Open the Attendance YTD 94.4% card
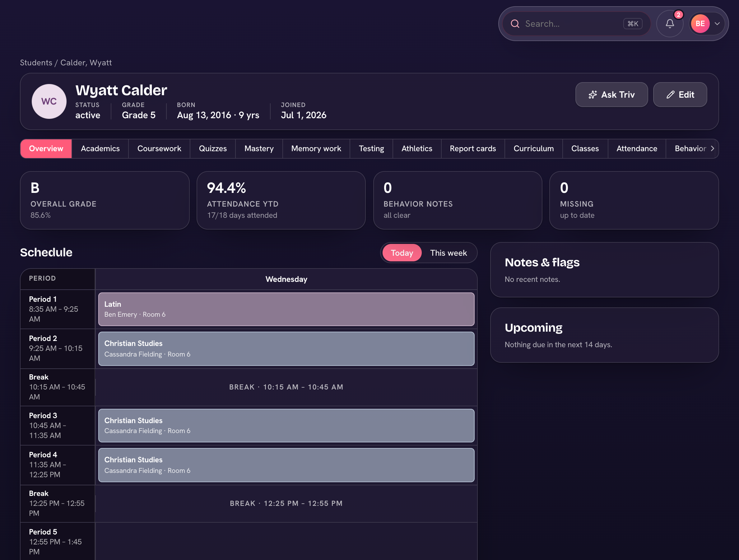The height and width of the screenshot is (560, 739). pos(281,200)
